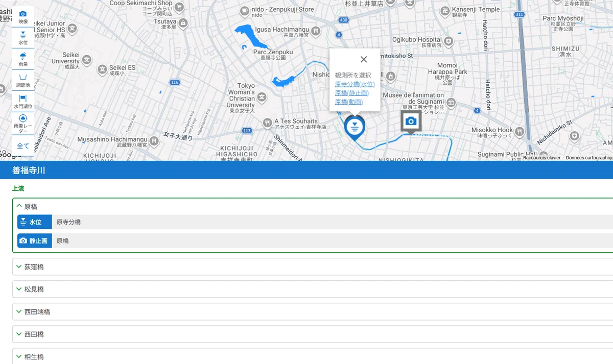This screenshot has width=613, height=364.
Task: Click the gray camera map marker
Action: pyautogui.click(x=411, y=123)
